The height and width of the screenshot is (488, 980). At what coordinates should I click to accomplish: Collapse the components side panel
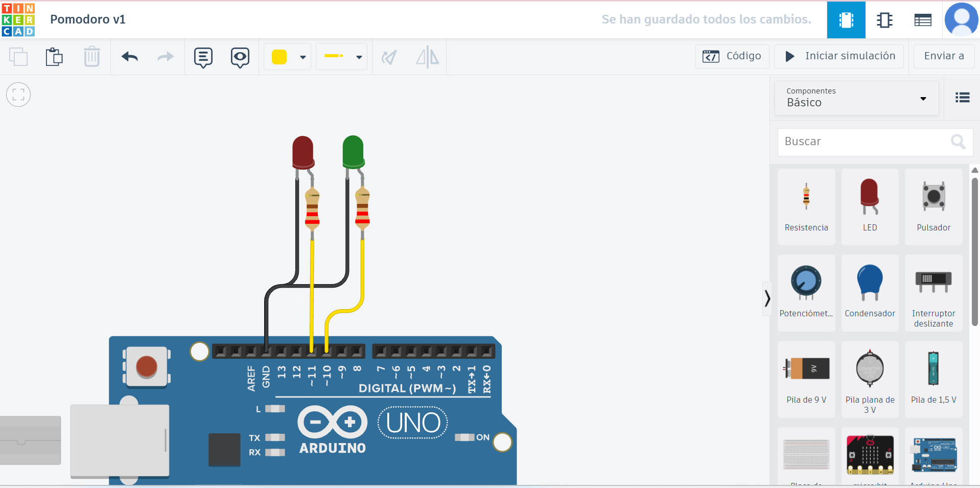pyautogui.click(x=767, y=298)
